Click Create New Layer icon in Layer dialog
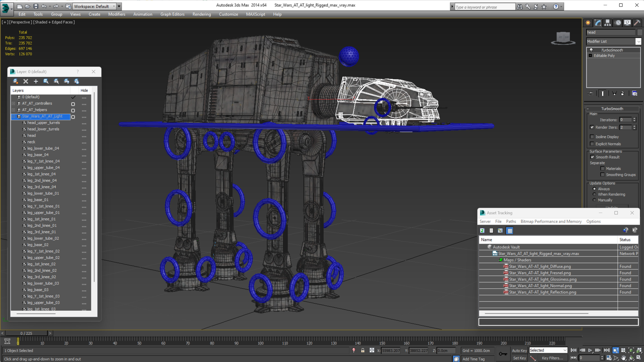Screen dimensions: 644x362 pos(16,81)
